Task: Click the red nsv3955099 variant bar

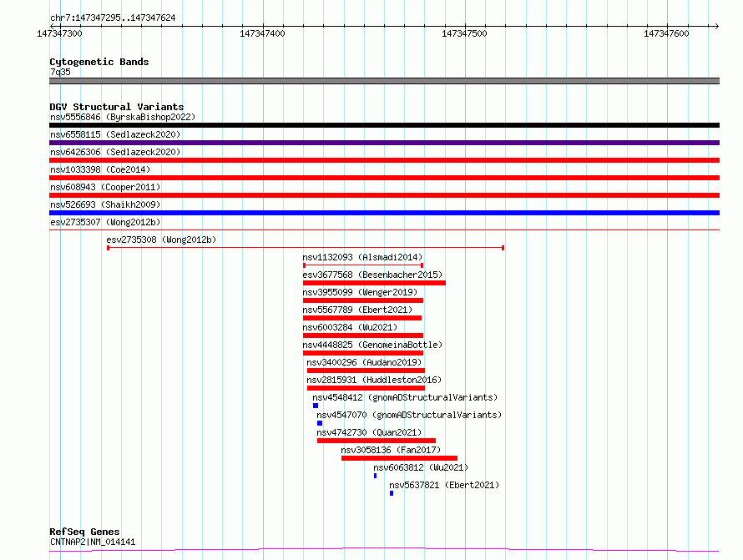Action: click(363, 300)
